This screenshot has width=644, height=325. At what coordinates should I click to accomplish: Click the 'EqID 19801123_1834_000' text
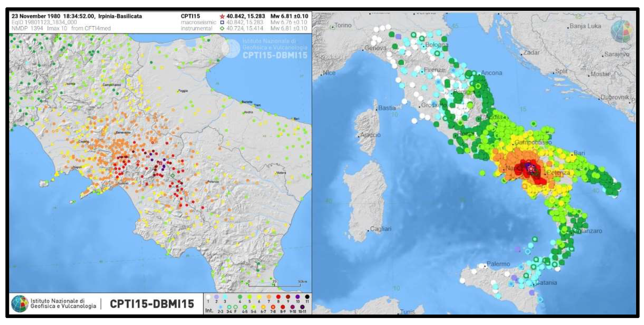tap(44, 22)
